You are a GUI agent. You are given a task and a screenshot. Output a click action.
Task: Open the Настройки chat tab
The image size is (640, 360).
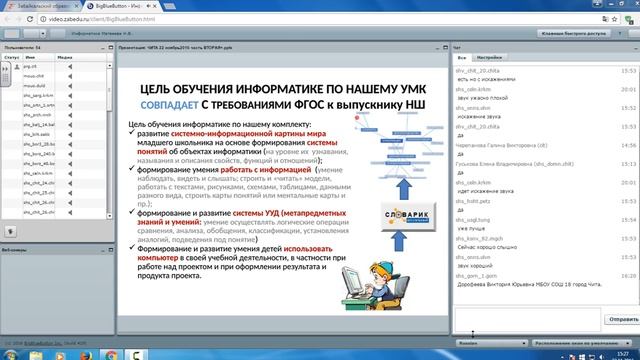[x=489, y=58]
